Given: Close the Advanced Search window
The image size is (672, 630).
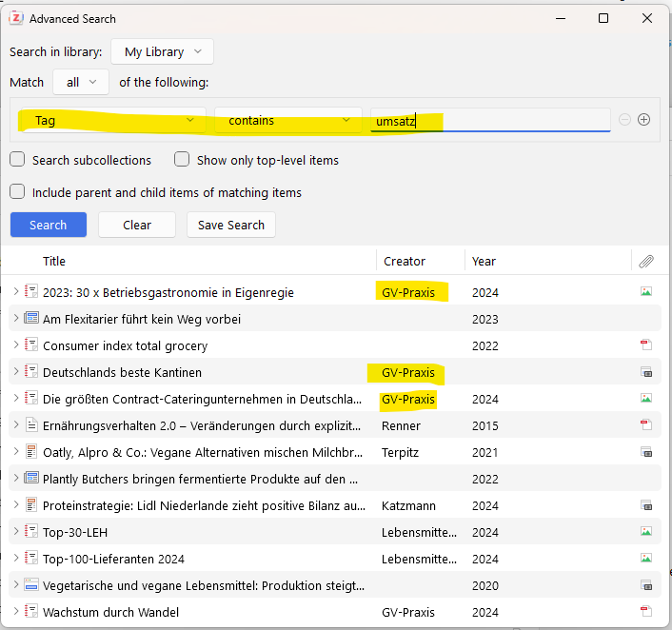Looking at the screenshot, I should [647, 18].
